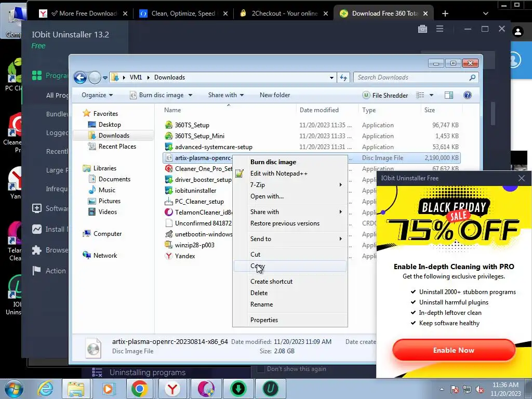This screenshot has height=399, width=532.
Task: Sort files by the Name column header
Action: (172, 110)
